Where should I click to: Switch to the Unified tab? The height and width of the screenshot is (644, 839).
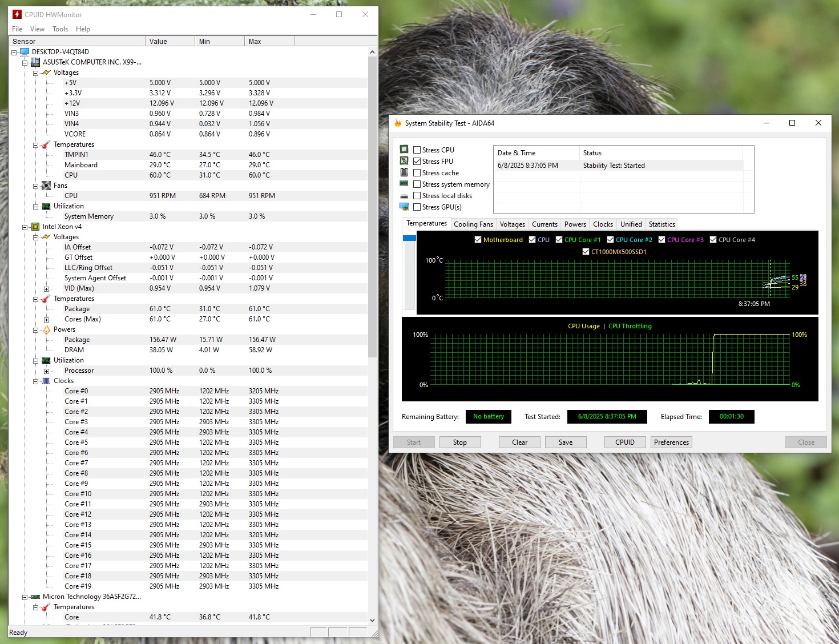click(631, 224)
